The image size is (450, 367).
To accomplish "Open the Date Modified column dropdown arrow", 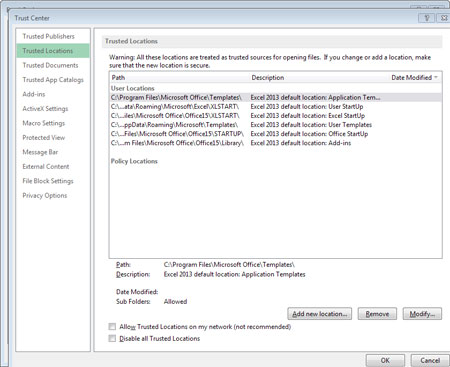I will point(435,77).
